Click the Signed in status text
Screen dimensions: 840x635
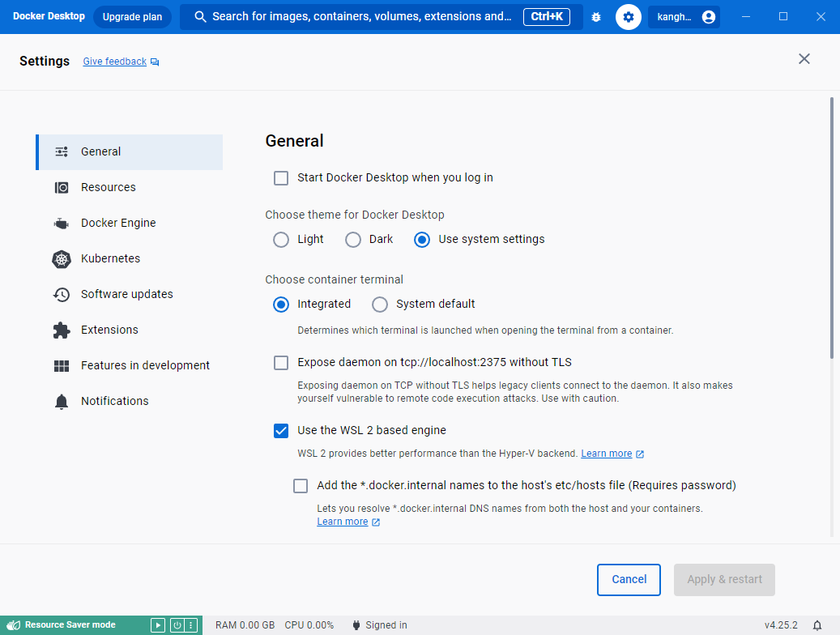point(386,625)
